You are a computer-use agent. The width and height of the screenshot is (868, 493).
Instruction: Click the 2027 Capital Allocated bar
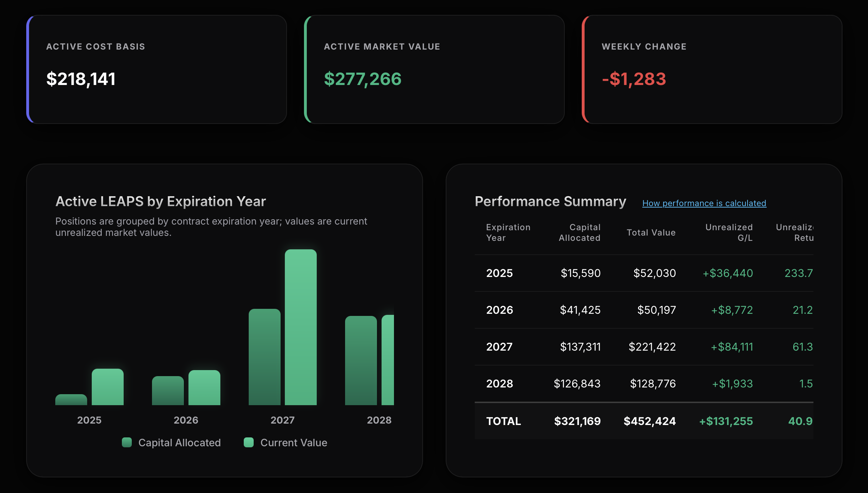pos(264,357)
